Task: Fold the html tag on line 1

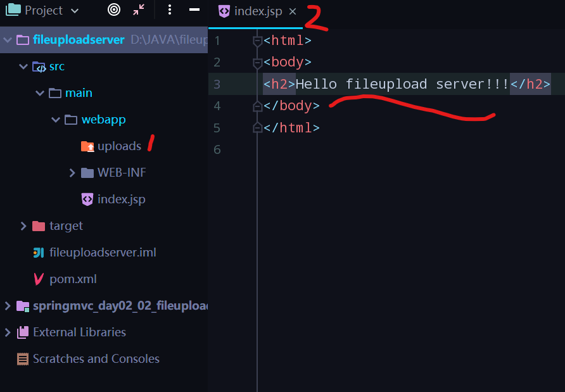Action: (x=257, y=41)
